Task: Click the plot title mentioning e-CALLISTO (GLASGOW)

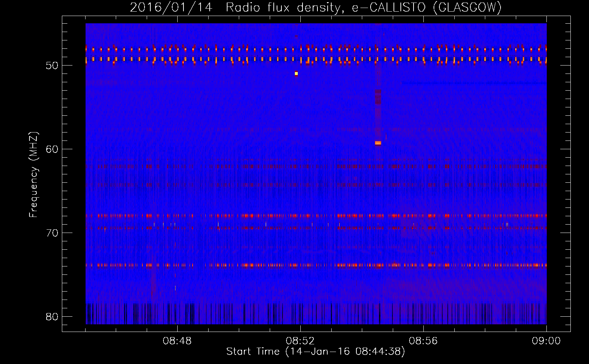Action: click(x=316, y=7)
